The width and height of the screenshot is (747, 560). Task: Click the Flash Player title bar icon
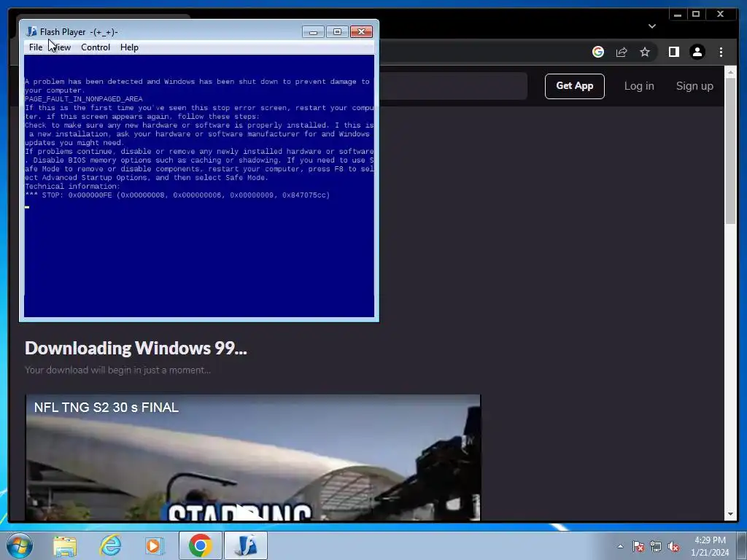click(x=32, y=32)
